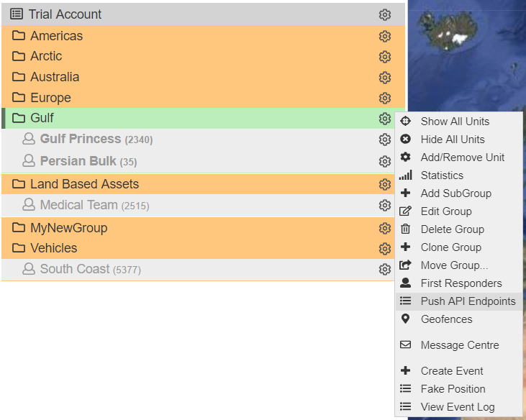Open the Europe group gear menu
Viewport: 526px width, 420px height.
pyautogui.click(x=385, y=99)
